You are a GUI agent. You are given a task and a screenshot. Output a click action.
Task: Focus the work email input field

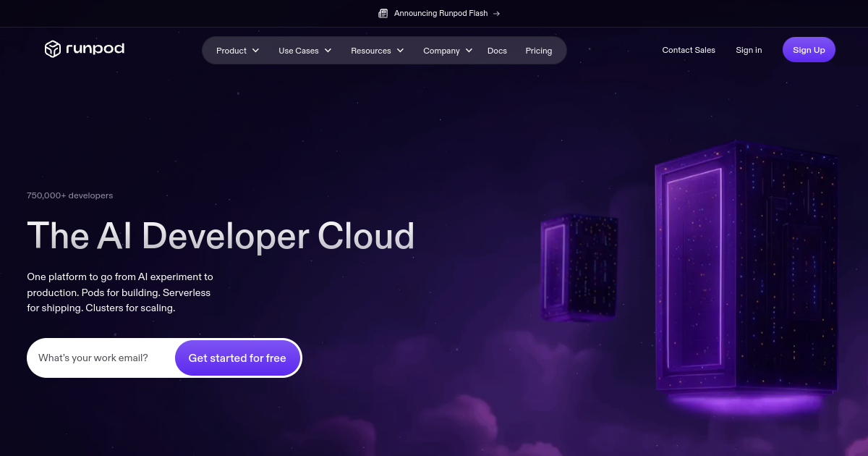(x=101, y=358)
